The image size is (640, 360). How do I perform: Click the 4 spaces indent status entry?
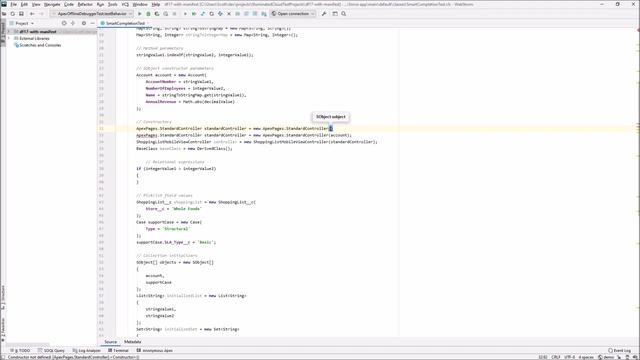tap(586, 357)
